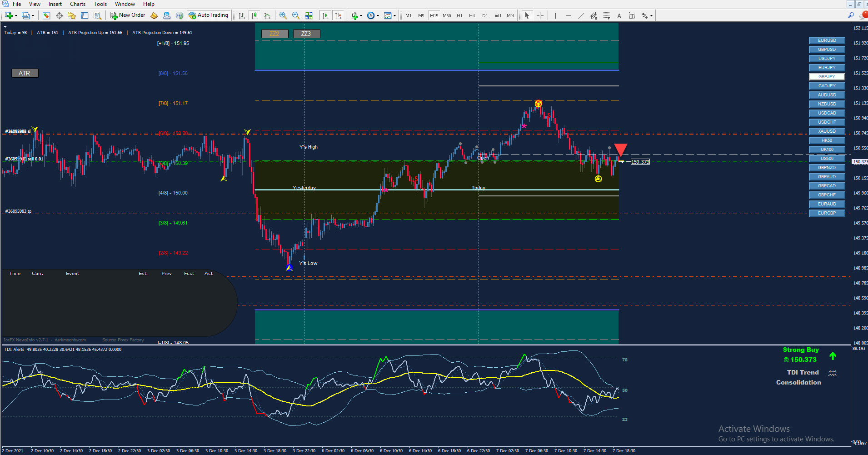Click the Zoom Out magnifier icon

click(296, 15)
